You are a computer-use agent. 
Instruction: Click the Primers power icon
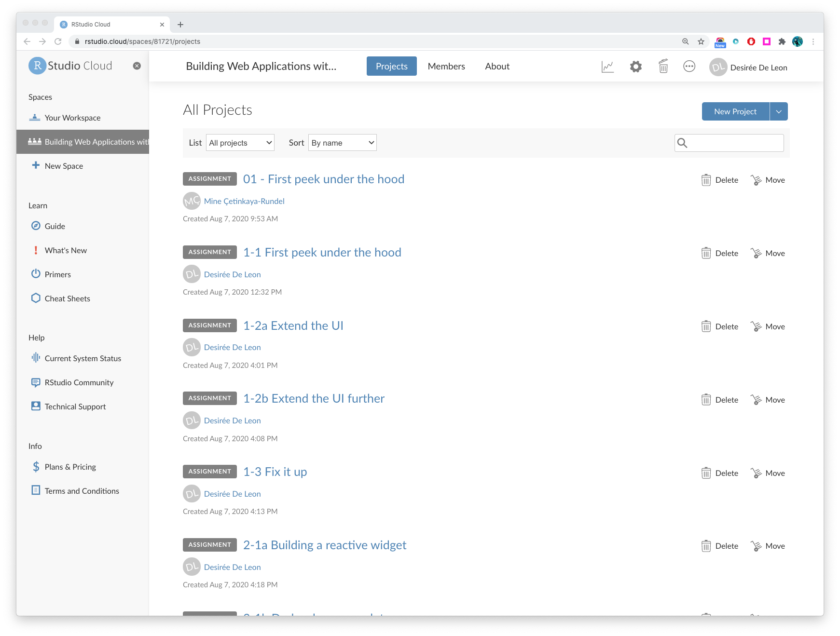36,274
